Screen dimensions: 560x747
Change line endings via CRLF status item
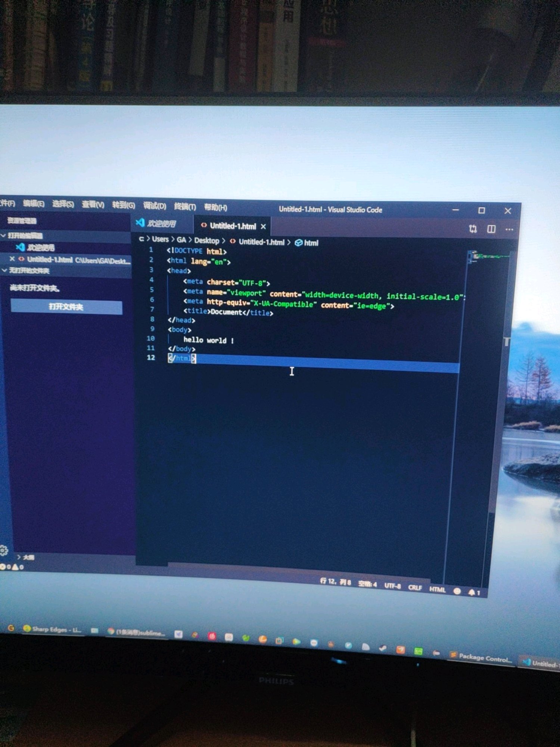[x=415, y=588]
